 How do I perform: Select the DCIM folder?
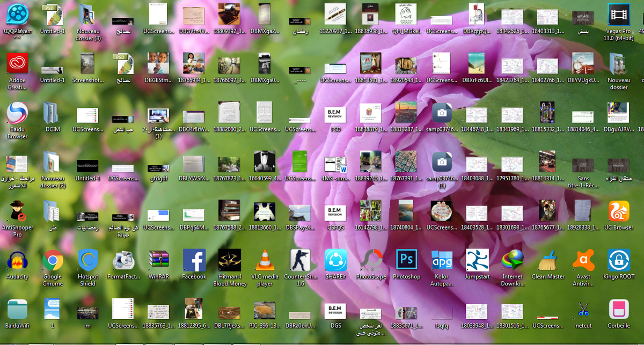click(53, 113)
